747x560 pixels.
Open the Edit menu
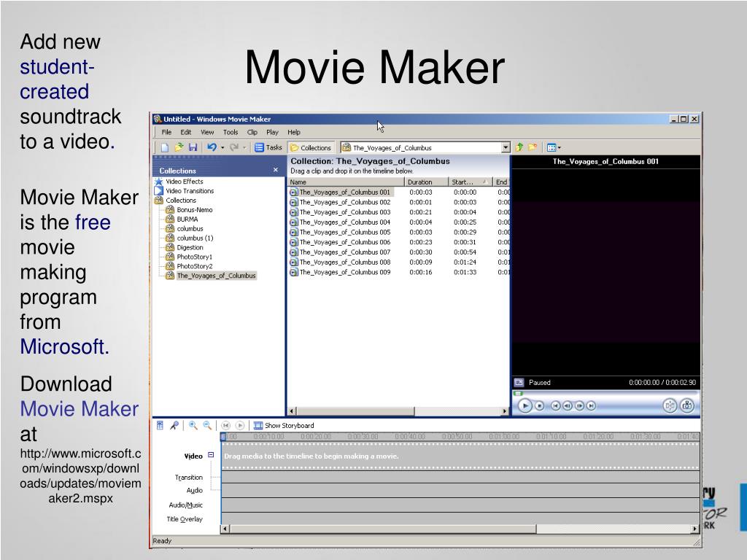coord(185,133)
